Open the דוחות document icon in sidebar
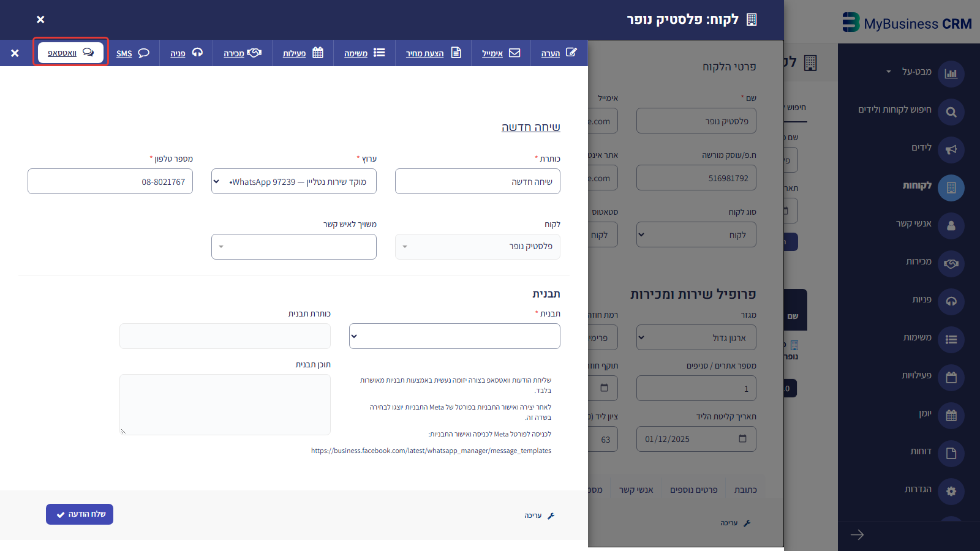 951,454
